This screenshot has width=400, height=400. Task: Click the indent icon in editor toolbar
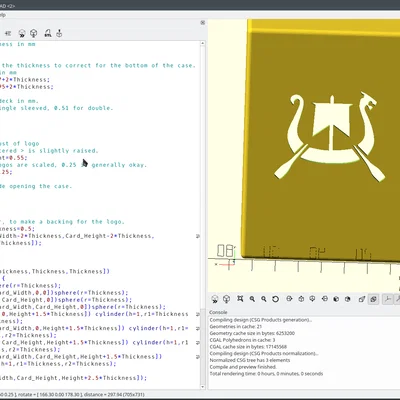pyautogui.click(x=8, y=33)
